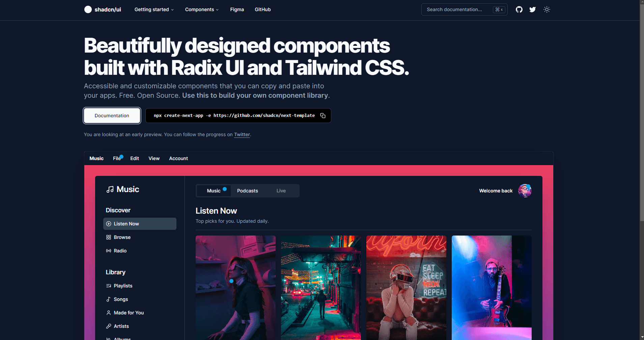Open the guitarist album cover
Viewport: 644px width, 340px height.
[492, 288]
